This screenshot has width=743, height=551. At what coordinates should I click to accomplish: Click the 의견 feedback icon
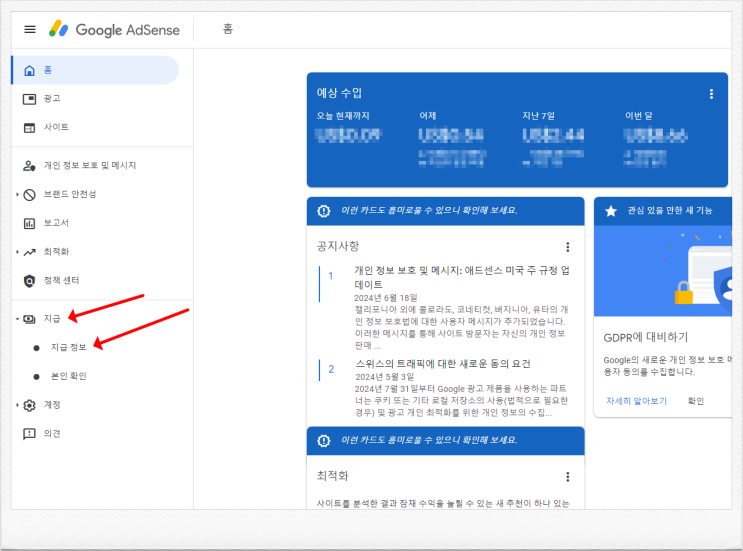coord(29,434)
